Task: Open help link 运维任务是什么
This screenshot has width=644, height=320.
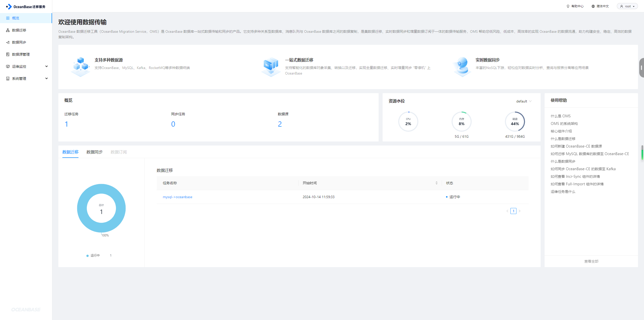Action: pos(563,192)
